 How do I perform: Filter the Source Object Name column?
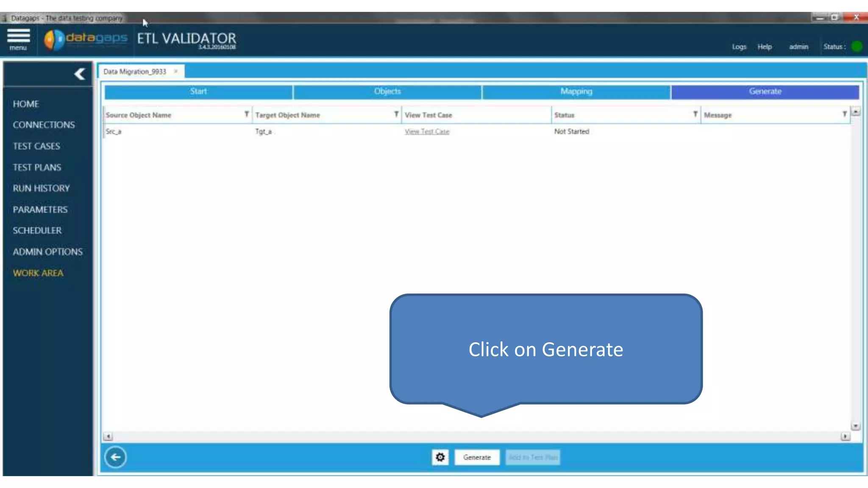pyautogui.click(x=247, y=114)
